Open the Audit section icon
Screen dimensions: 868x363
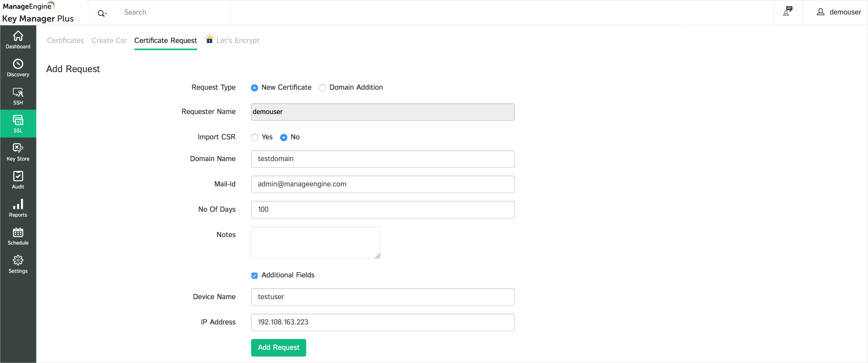coord(18,176)
